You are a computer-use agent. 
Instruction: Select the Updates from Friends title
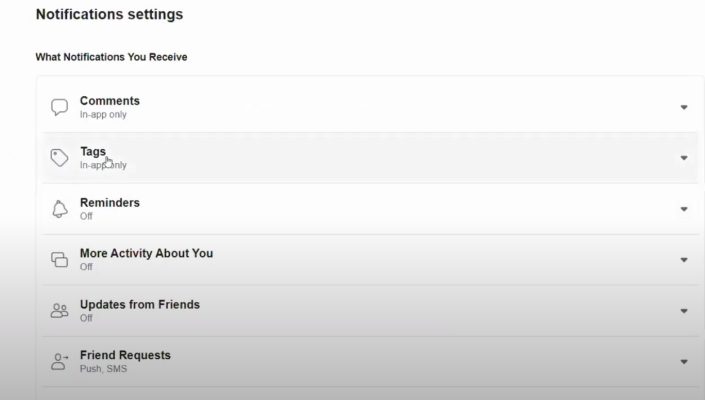[x=140, y=304]
